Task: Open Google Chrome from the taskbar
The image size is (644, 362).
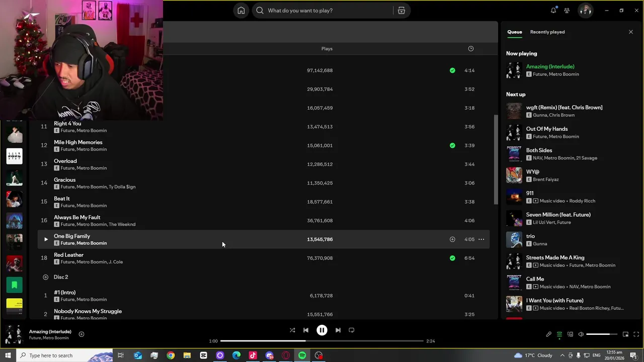Action: click(x=171, y=355)
